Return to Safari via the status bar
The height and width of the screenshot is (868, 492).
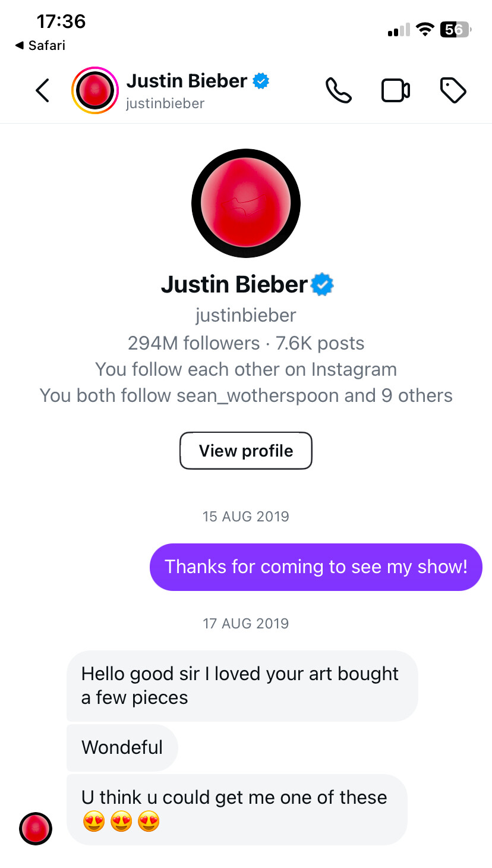tap(40, 46)
